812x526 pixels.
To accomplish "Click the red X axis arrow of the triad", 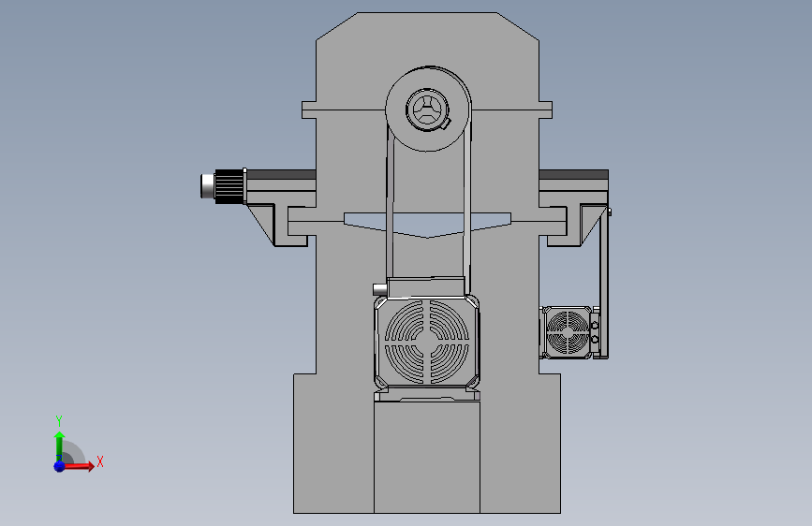I will 79,466.
